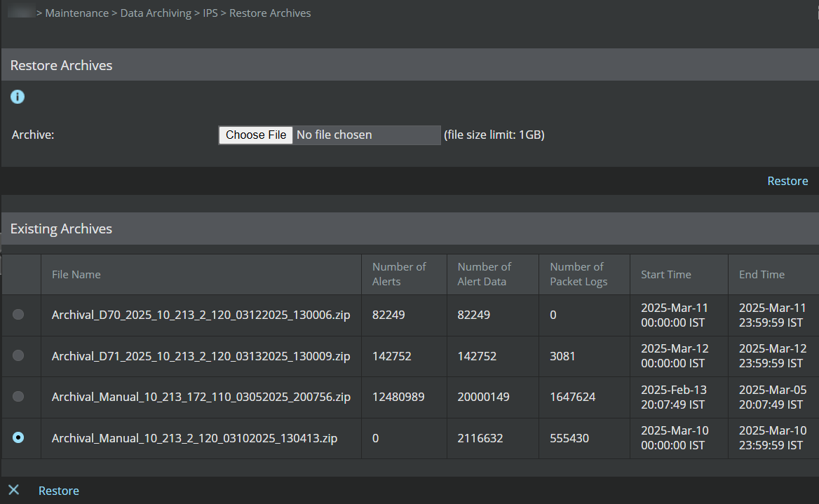The width and height of the screenshot is (819, 504).
Task: Click the file size limit 1GB note
Action: click(494, 135)
